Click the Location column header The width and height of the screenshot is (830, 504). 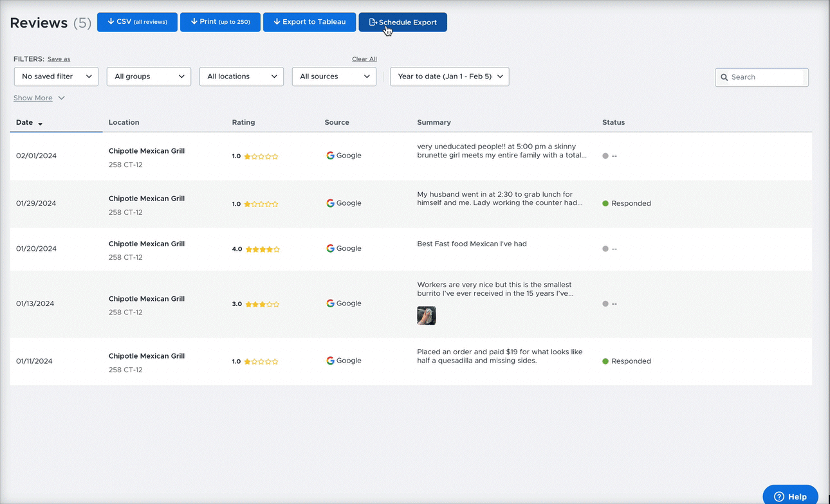tap(124, 122)
